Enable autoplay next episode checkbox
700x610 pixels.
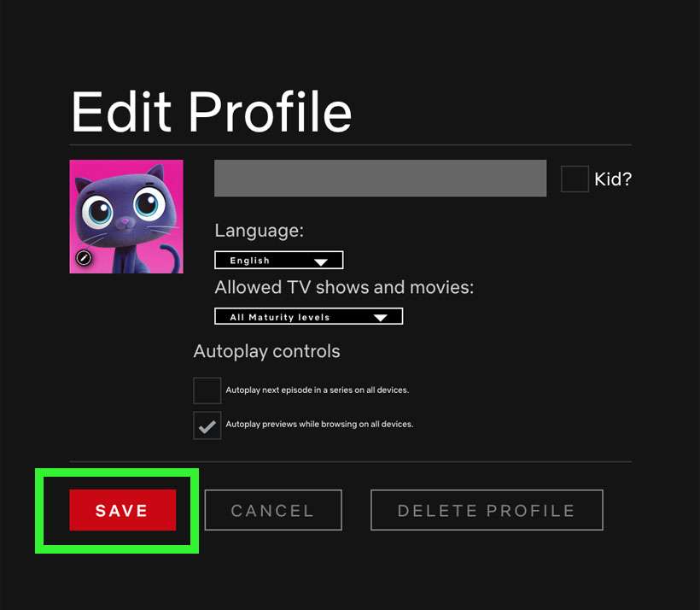(207, 390)
